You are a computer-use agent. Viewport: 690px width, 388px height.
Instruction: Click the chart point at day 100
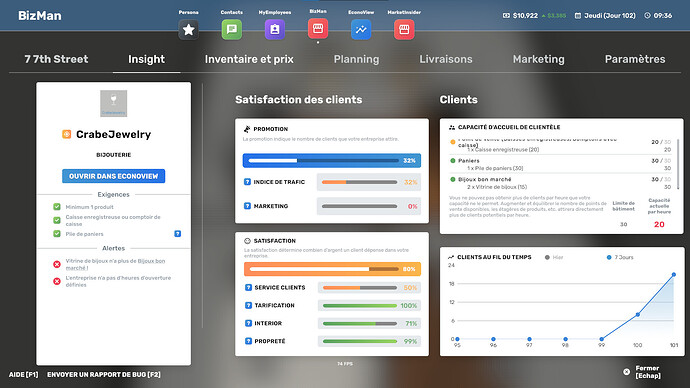pyautogui.click(x=638, y=315)
